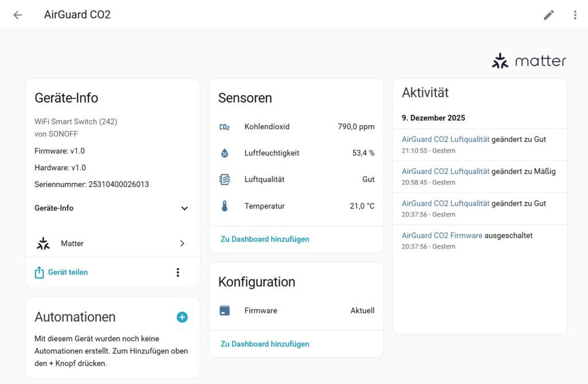The height and width of the screenshot is (384, 588).
Task: Open the three-dot menu in header
Action: (575, 15)
